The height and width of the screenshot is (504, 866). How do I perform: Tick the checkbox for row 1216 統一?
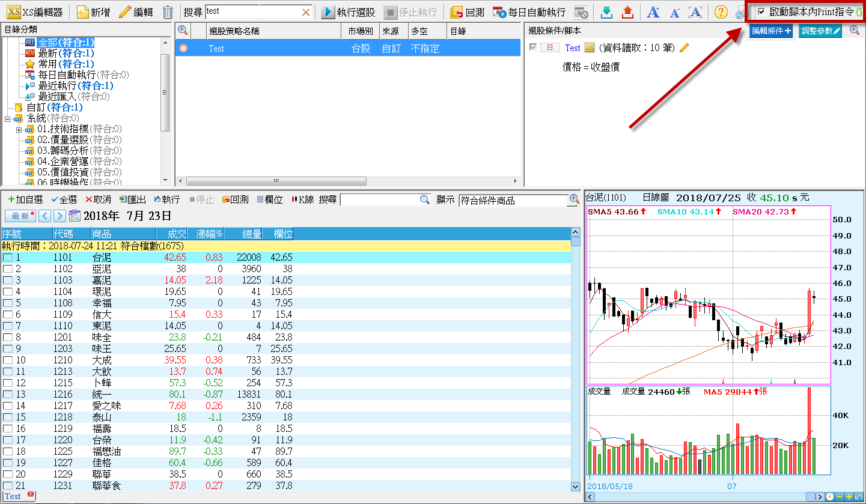(8, 395)
